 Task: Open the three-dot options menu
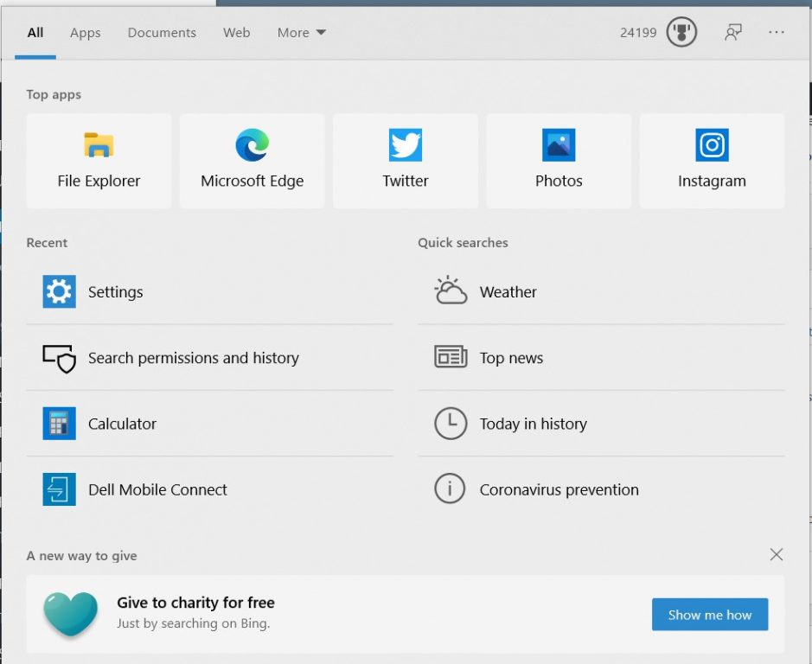click(777, 32)
